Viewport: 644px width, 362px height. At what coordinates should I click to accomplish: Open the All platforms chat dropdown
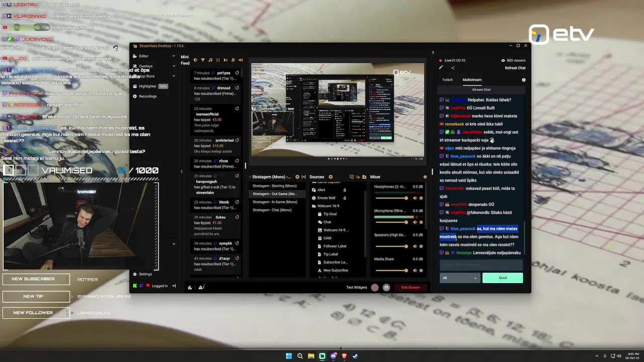(x=459, y=278)
